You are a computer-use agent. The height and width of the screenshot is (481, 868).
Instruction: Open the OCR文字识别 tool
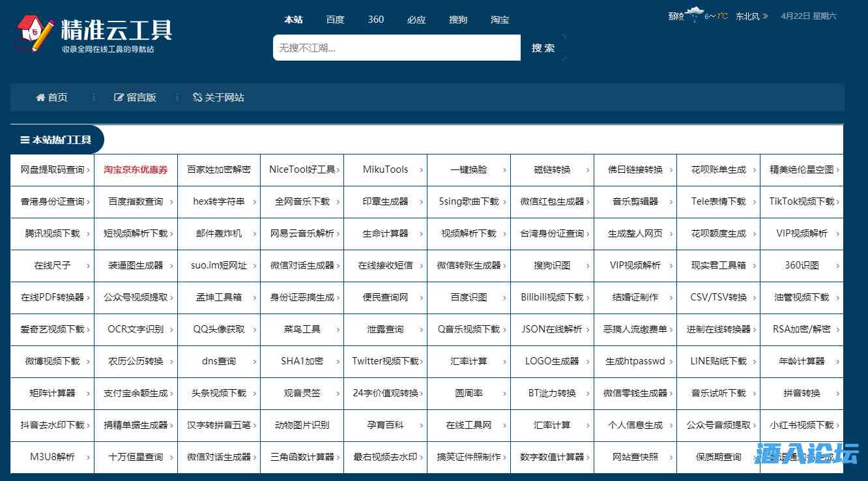pyautogui.click(x=136, y=329)
